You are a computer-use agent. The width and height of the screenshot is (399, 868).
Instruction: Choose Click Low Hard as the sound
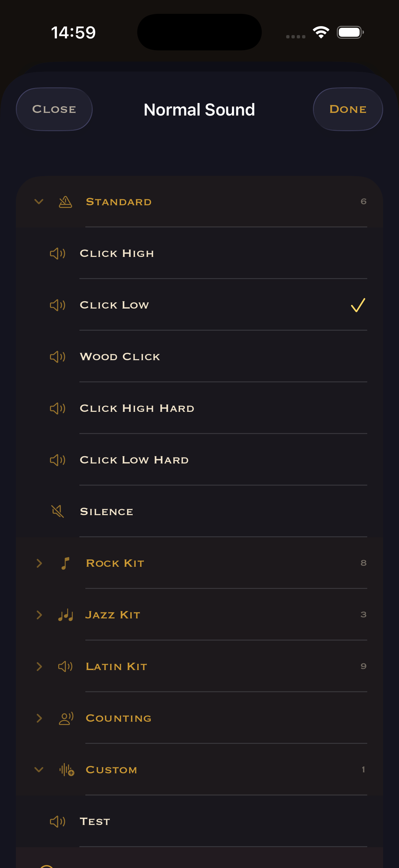pos(134,460)
